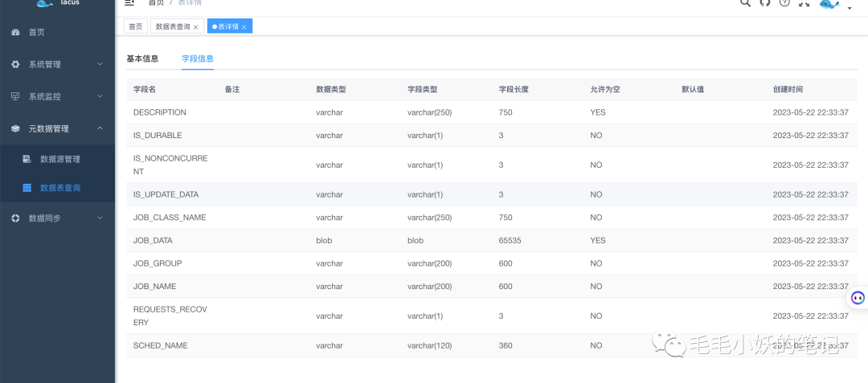The image size is (868, 383).
Task: Open the search magnifier icon
Action: (745, 2)
